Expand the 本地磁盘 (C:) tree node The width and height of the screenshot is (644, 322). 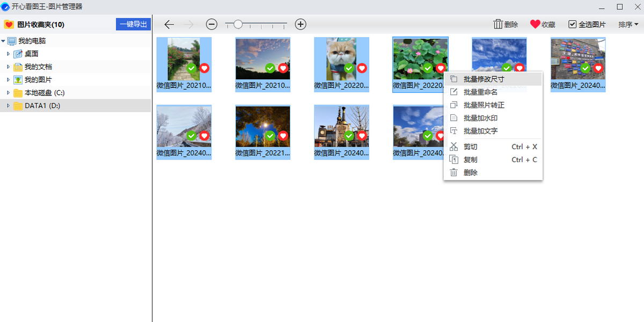(x=8, y=93)
